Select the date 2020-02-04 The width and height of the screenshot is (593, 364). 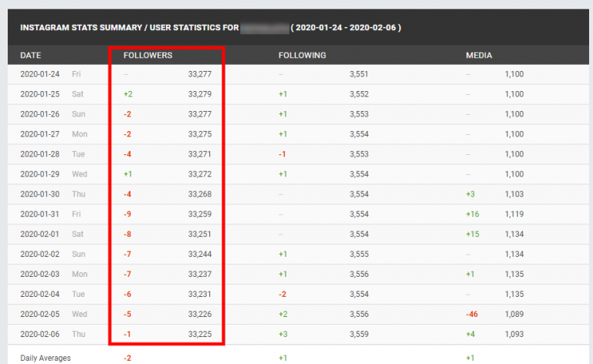[39, 294]
